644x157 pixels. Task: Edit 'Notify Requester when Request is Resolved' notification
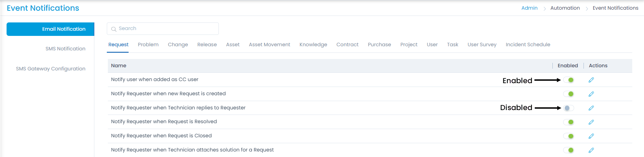tap(591, 122)
